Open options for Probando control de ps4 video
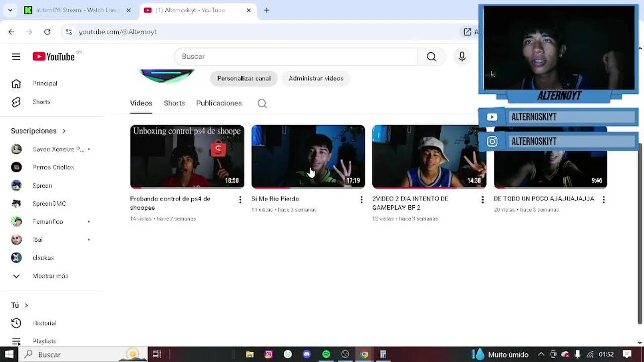Screen dimensions: 644x362 240,200
